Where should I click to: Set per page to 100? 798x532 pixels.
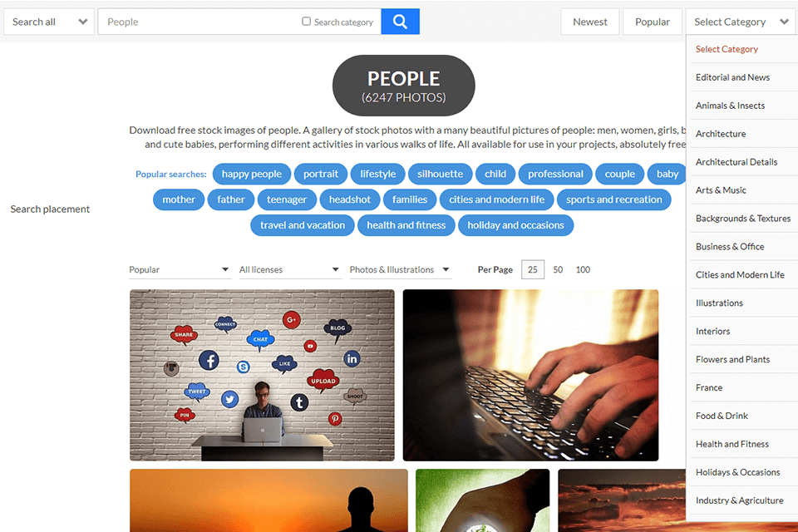[x=583, y=270]
